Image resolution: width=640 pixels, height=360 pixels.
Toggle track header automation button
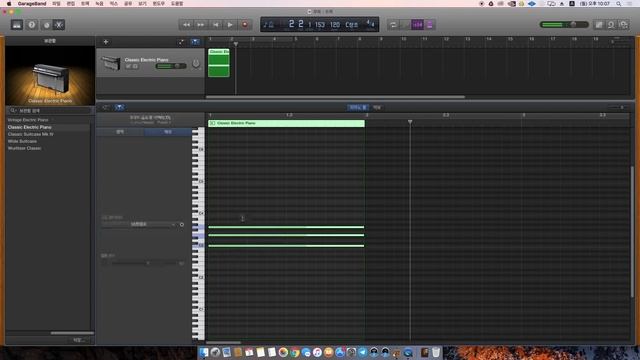[181, 42]
